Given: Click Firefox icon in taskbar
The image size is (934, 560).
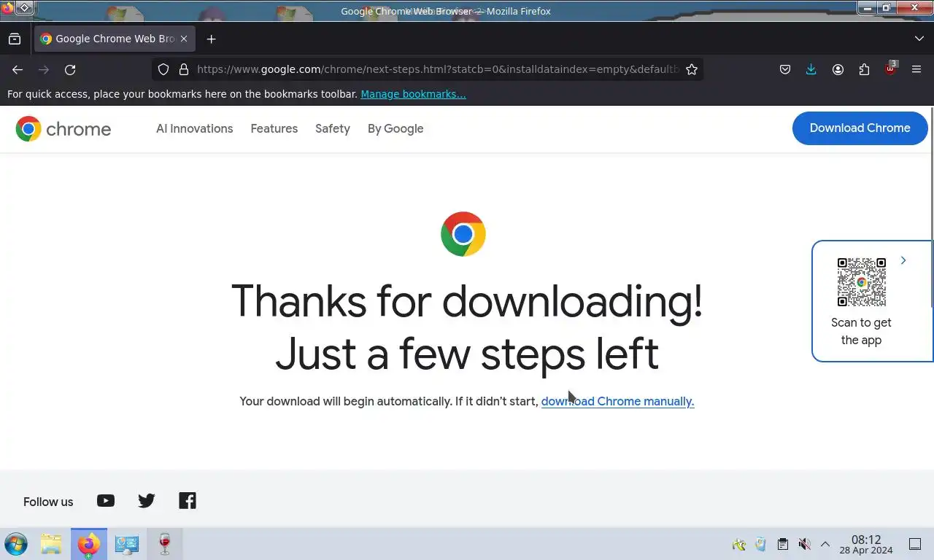Looking at the screenshot, I should 89,544.
